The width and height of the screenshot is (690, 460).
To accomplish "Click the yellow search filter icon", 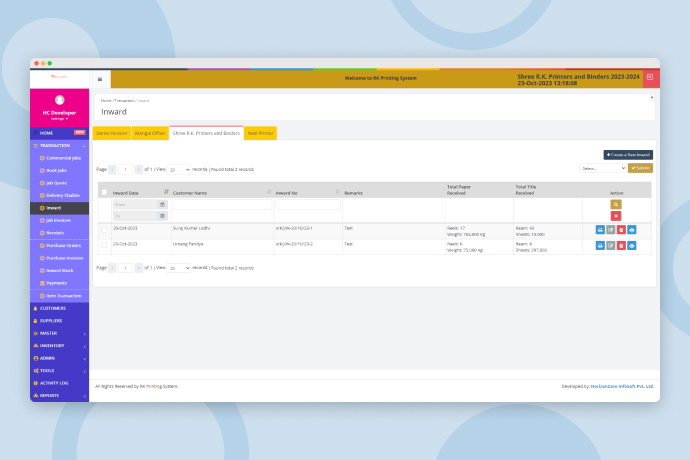I will tap(616, 204).
